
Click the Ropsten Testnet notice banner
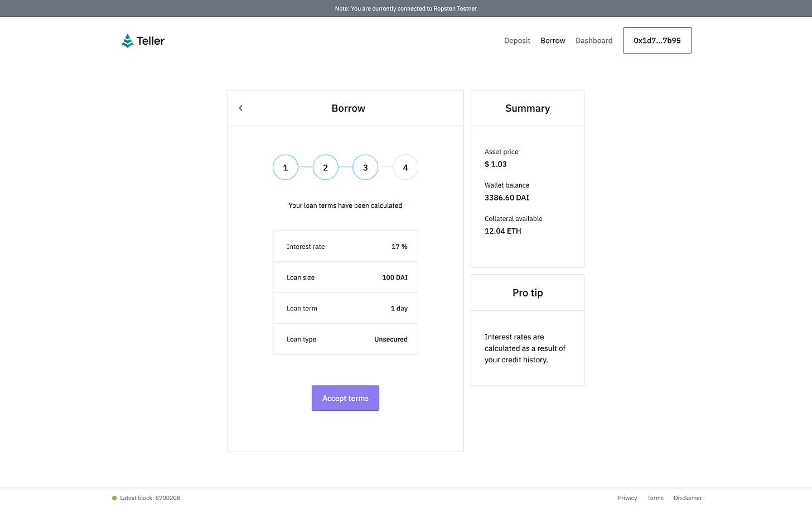[x=406, y=8]
